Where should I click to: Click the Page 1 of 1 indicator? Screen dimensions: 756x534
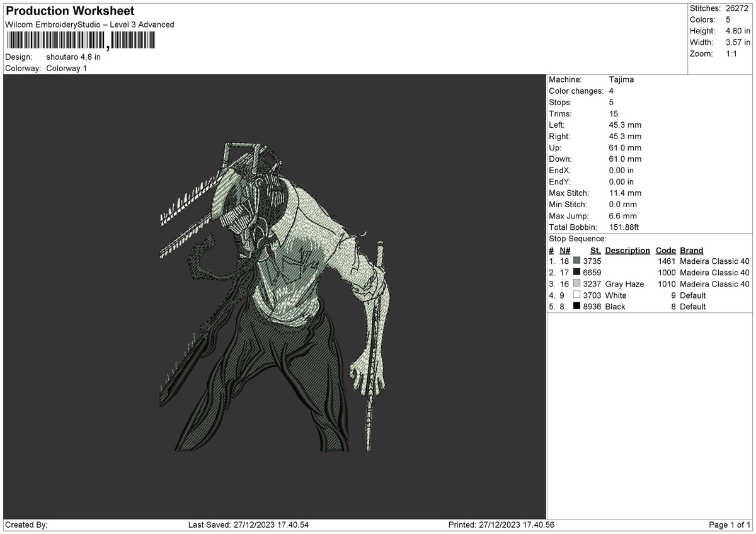(730, 525)
